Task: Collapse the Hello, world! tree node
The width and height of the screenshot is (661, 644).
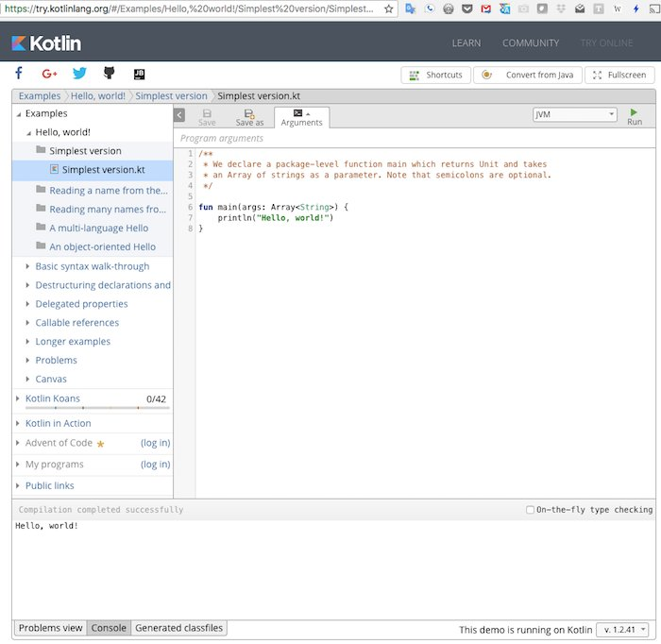Action: point(28,133)
